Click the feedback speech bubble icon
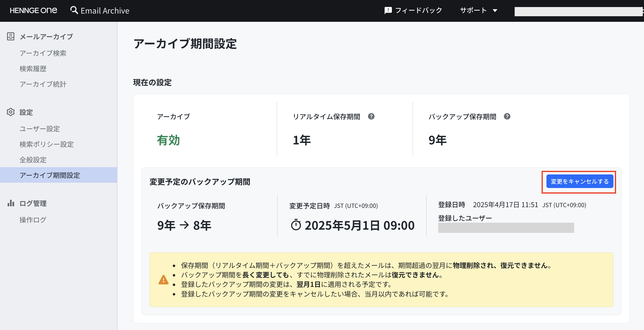 (388, 10)
